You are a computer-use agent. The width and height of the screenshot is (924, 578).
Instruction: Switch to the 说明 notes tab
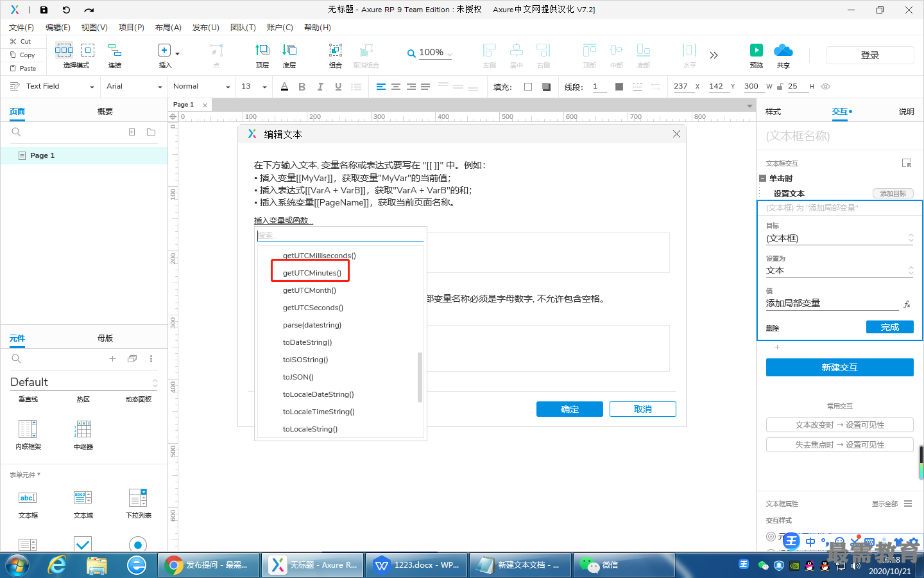[906, 112]
